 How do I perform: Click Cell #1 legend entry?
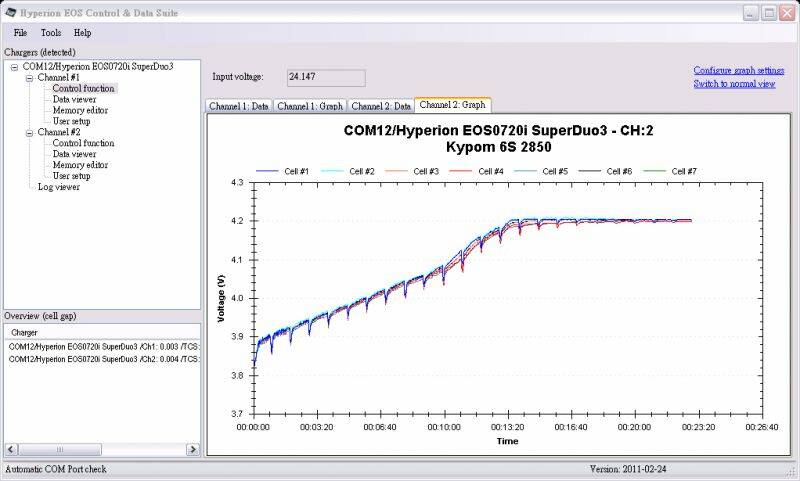click(x=282, y=171)
